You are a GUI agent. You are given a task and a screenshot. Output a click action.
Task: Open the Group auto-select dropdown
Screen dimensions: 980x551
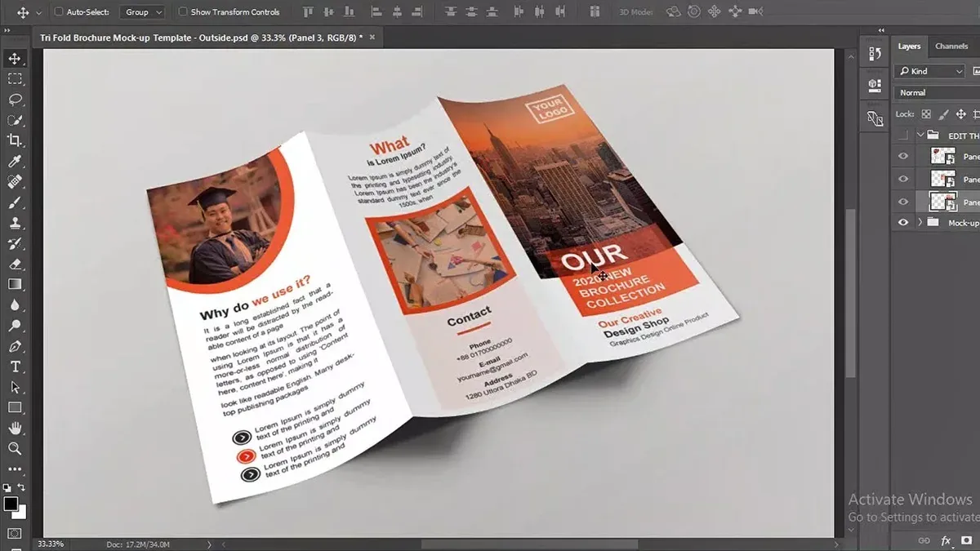[142, 12]
